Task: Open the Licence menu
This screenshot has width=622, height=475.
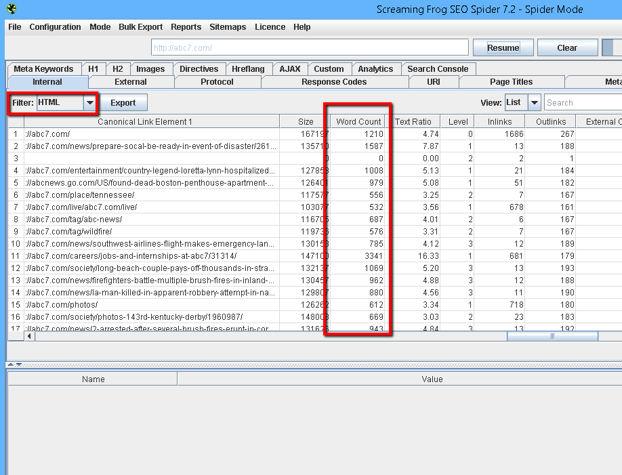Action: 270,27
